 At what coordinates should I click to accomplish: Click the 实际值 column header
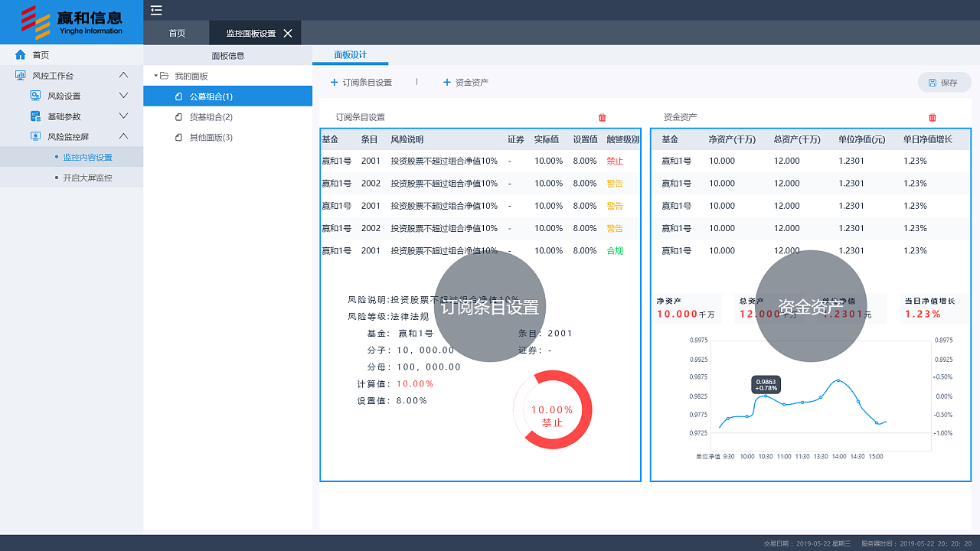tap(547, 139)
